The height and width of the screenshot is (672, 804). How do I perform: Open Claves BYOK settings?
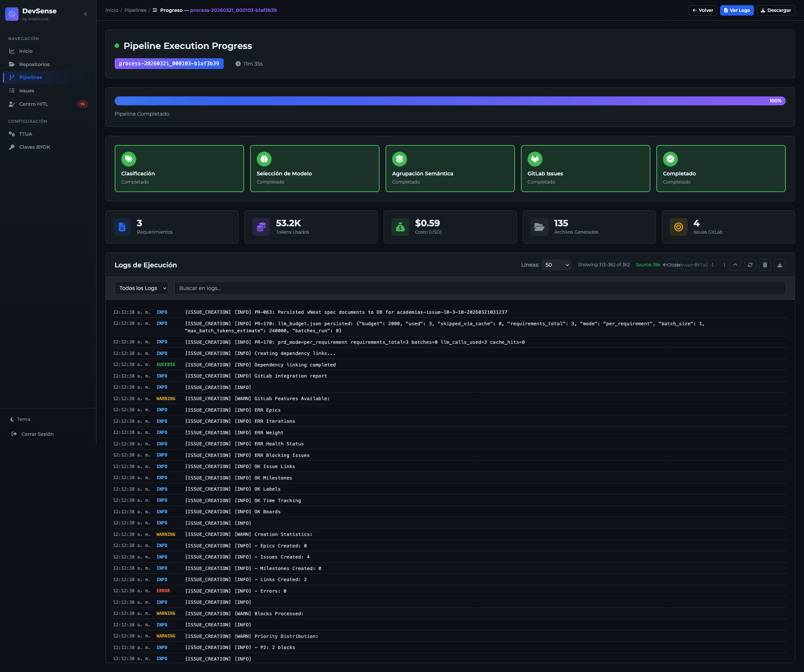point(35,147)
